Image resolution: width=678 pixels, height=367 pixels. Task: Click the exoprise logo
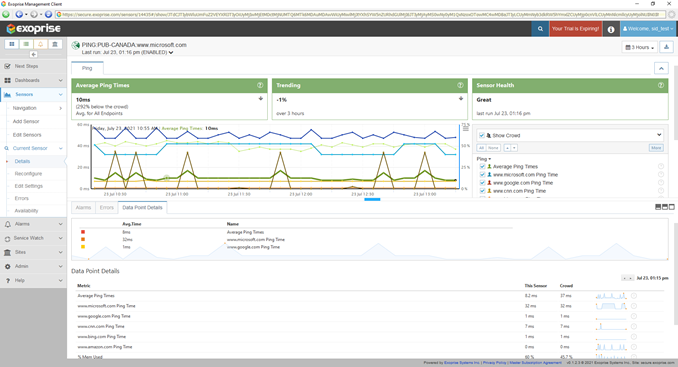tap(34, 29)
